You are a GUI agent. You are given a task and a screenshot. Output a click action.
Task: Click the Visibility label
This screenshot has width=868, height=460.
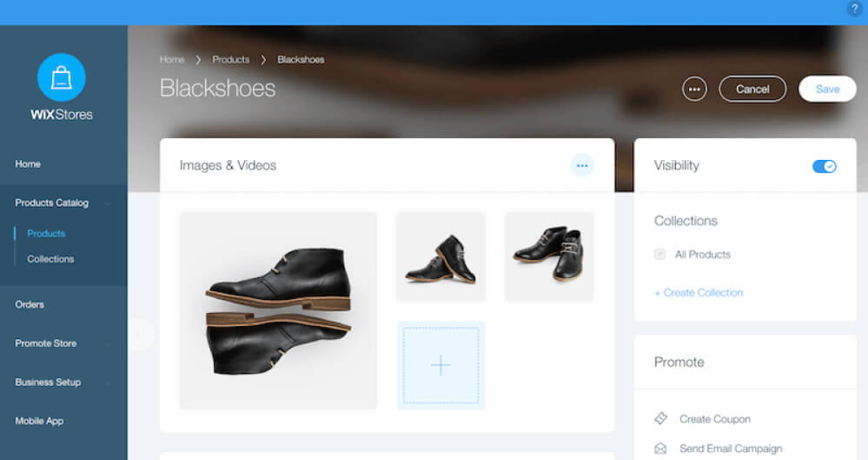coord(677,166)
